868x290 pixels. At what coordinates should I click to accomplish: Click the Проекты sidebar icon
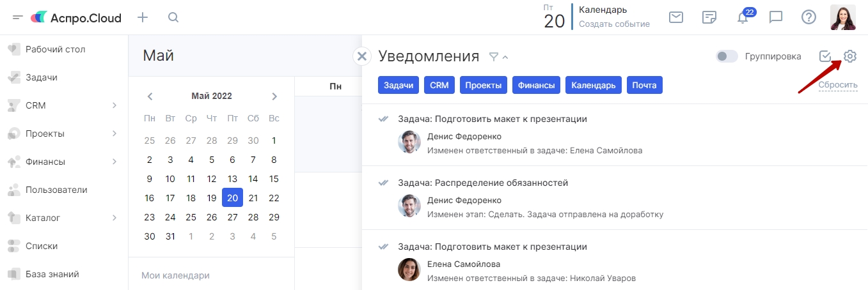(x=13, y=134)
